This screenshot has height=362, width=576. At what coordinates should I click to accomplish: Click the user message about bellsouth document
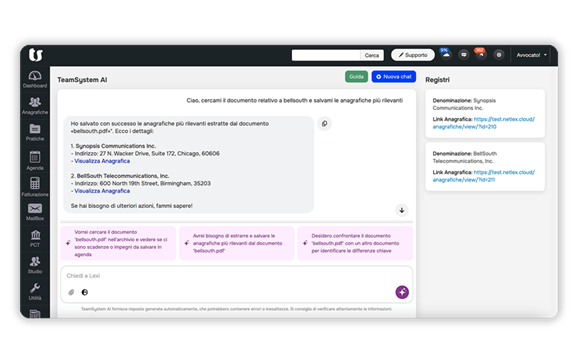click(x=295, y=100)
